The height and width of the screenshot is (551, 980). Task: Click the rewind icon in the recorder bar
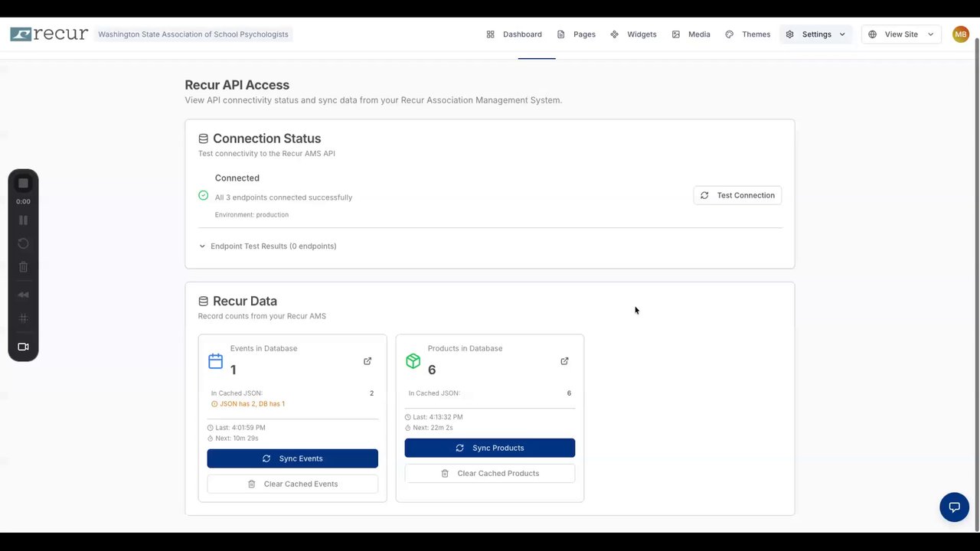coord(23,295)
